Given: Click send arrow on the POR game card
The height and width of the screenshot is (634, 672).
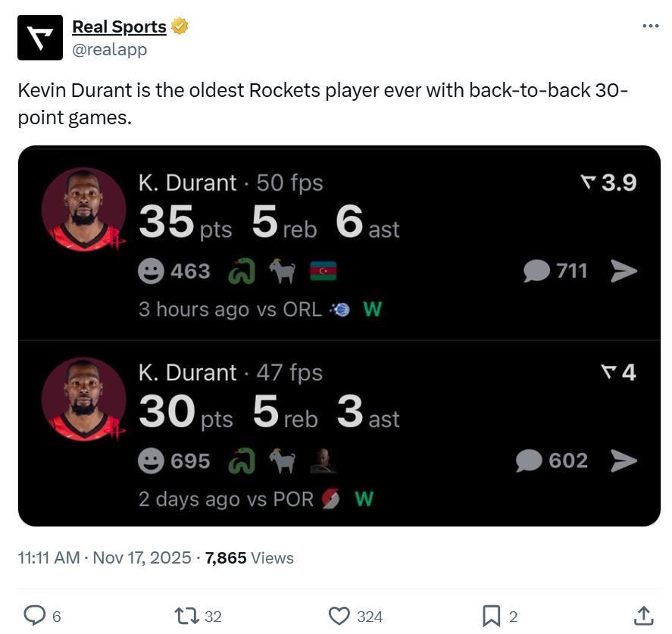Looking at the screenshot, I should click(x=624, y=461).
